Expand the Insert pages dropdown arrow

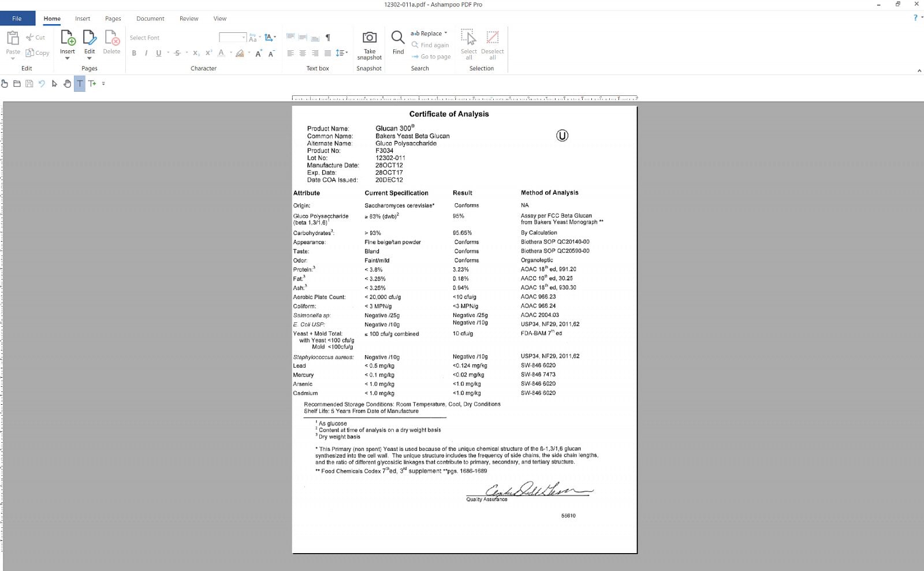coord(68,58)
